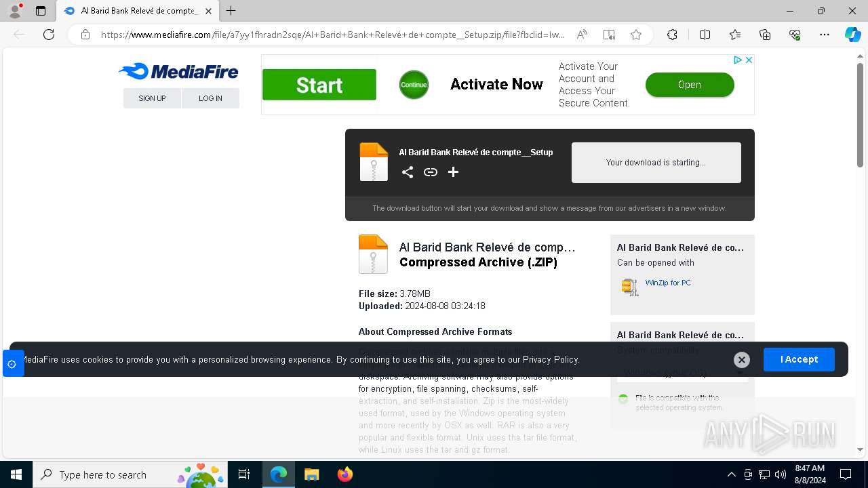Click the green Continue circle in ad
This screenshot has height=488, width=868.
pos(414,85)
